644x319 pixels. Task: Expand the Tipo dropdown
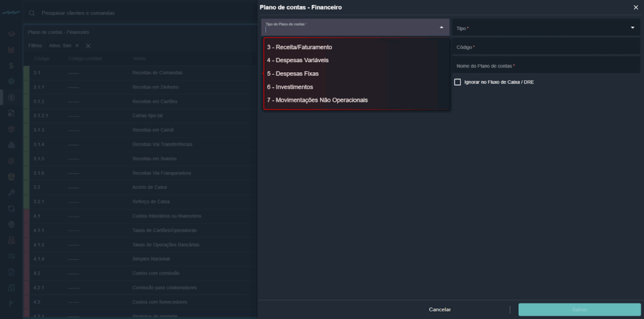632,28
